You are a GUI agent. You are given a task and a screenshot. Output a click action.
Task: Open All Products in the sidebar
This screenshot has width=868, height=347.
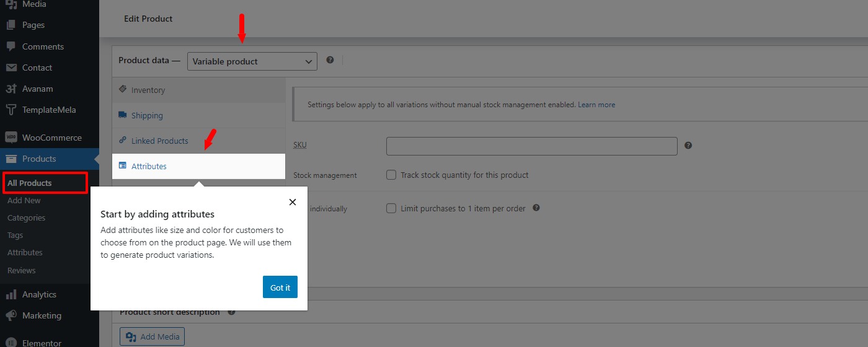click(x=30, y=183)
